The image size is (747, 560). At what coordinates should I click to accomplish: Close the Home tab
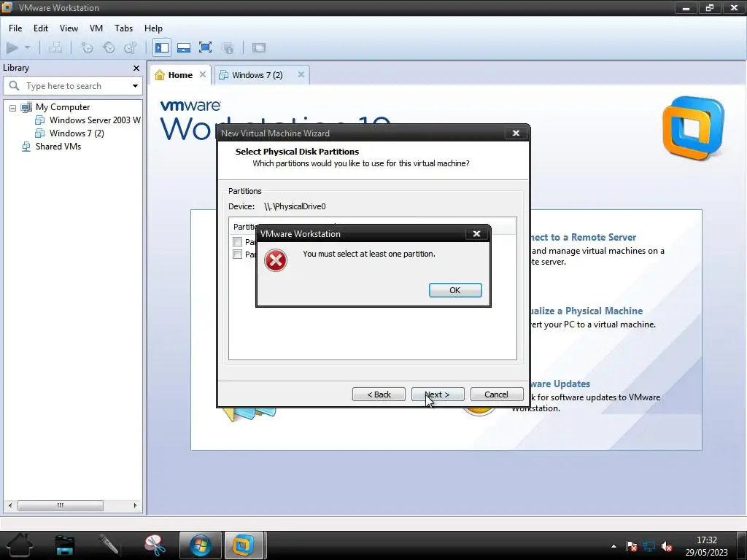point(203,74)
